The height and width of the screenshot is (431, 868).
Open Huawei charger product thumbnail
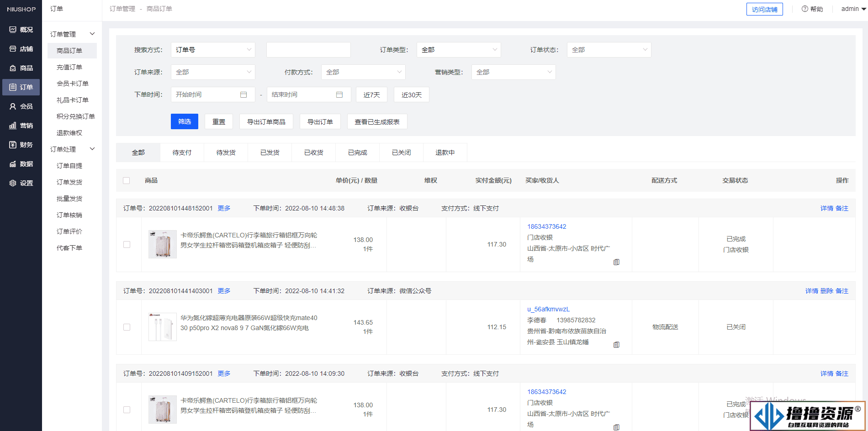(x=163, y=327)
